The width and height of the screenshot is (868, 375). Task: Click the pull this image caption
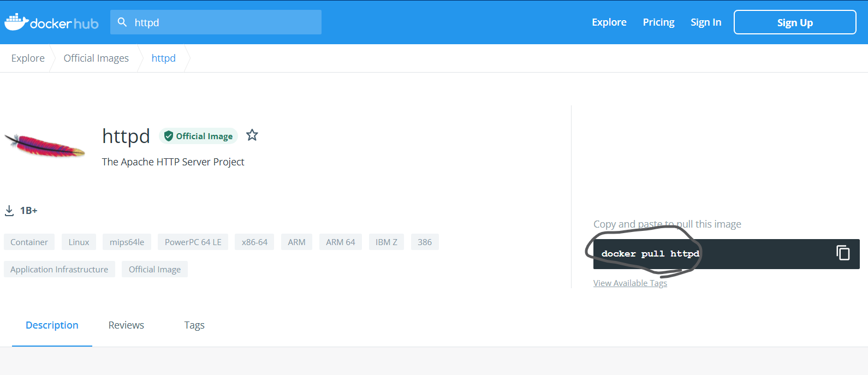(667, 224)
